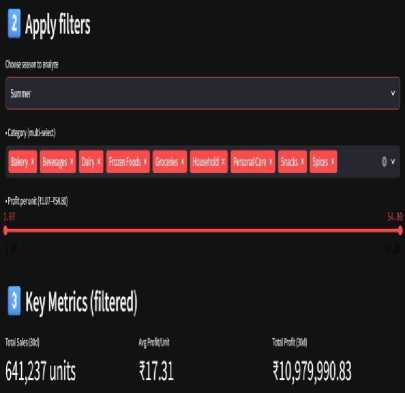
Task: Open the season dropdown showing Summer
Action: click(x=202, y=93)
